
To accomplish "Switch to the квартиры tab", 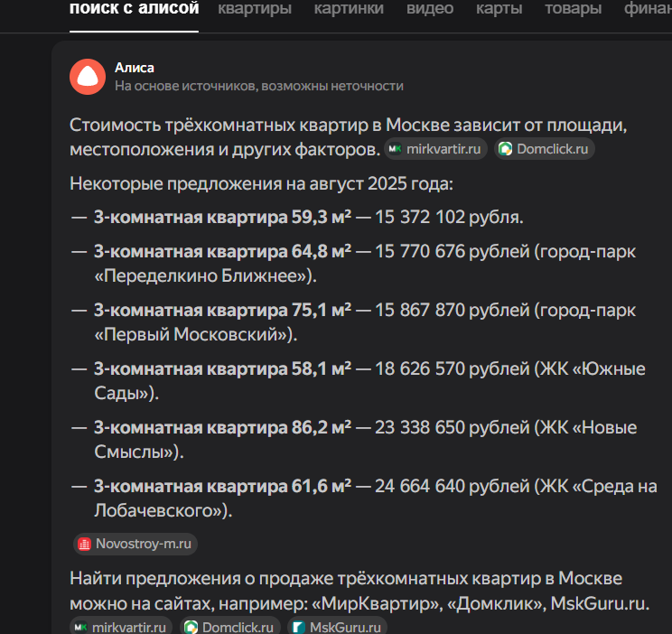I will click(x=255, y=8).
